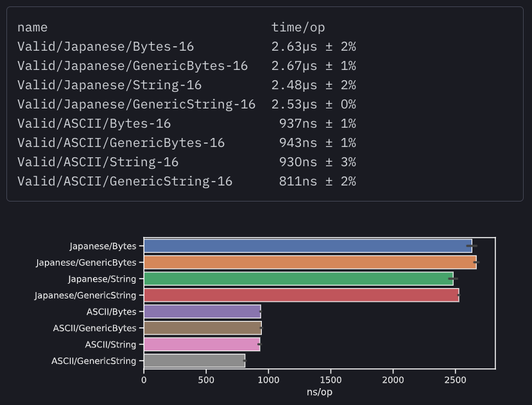The image size is (532, 405).
Task: Click the "2.67µs ± 1%" timing value
Action: tap(313, 65)
